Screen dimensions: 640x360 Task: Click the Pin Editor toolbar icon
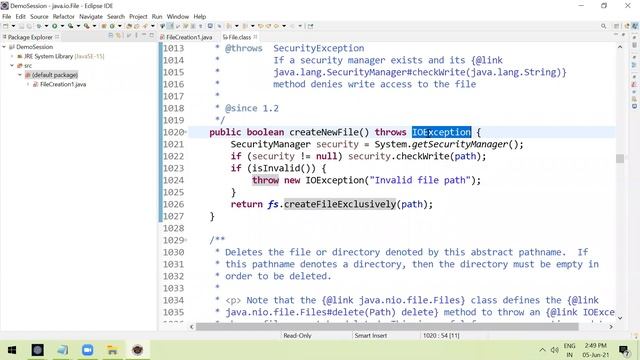pos(311,26)
